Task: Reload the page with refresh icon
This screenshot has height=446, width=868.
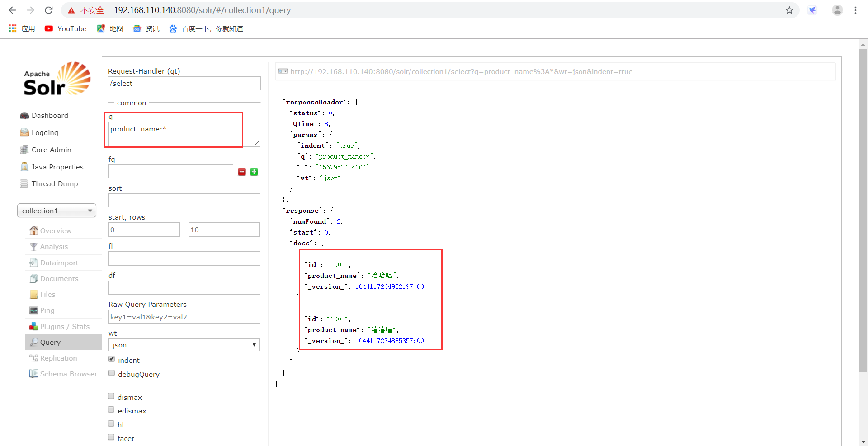Action: click(49, 10)
